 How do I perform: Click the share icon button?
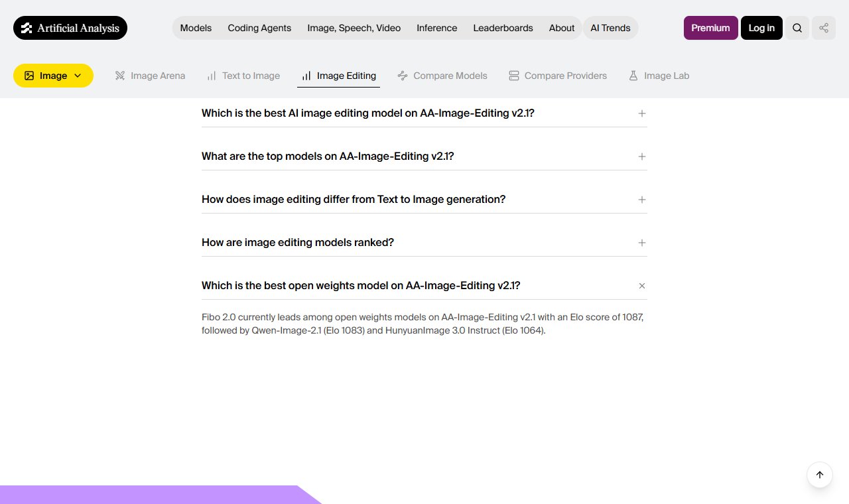pos(824,28)
